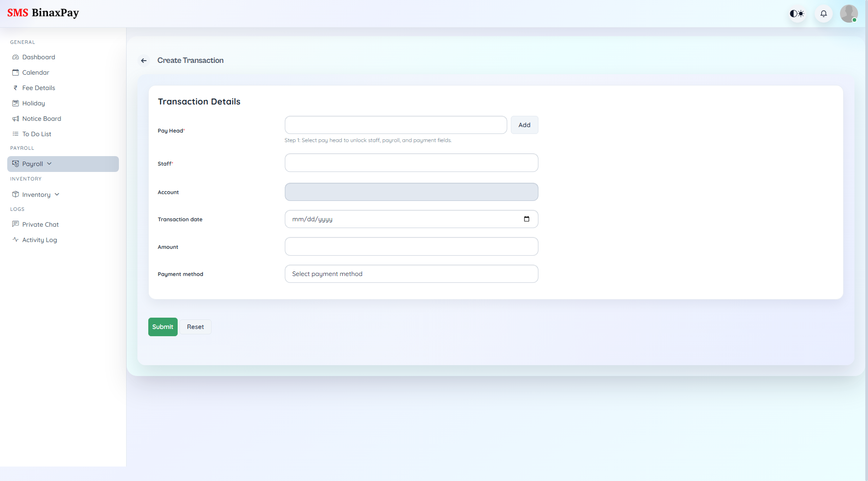Click the Calendar icon in the sidebar
The height and width of the screenshot is (481, 868).
pos(15,72)
